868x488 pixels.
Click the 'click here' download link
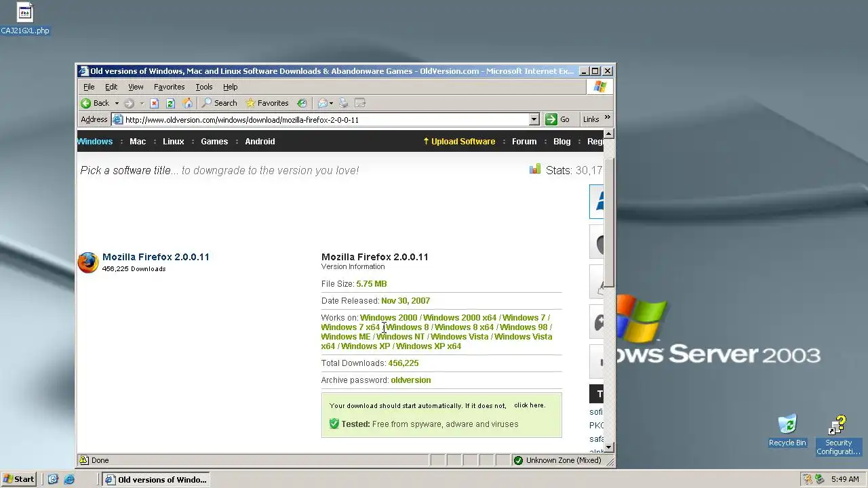click(529, 405)
